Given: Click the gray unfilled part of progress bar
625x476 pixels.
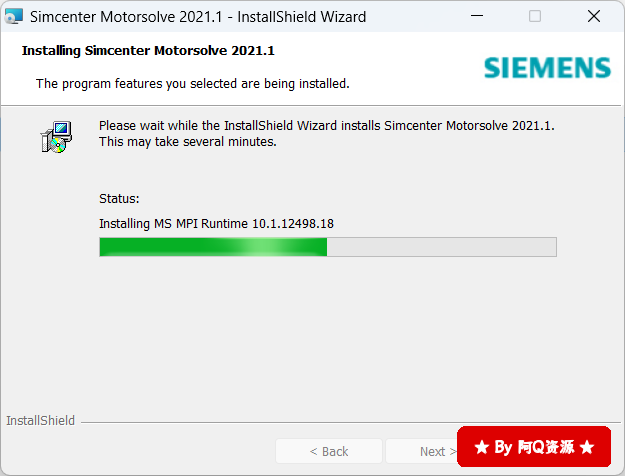Looking at the screenshot, I should 442,247.
